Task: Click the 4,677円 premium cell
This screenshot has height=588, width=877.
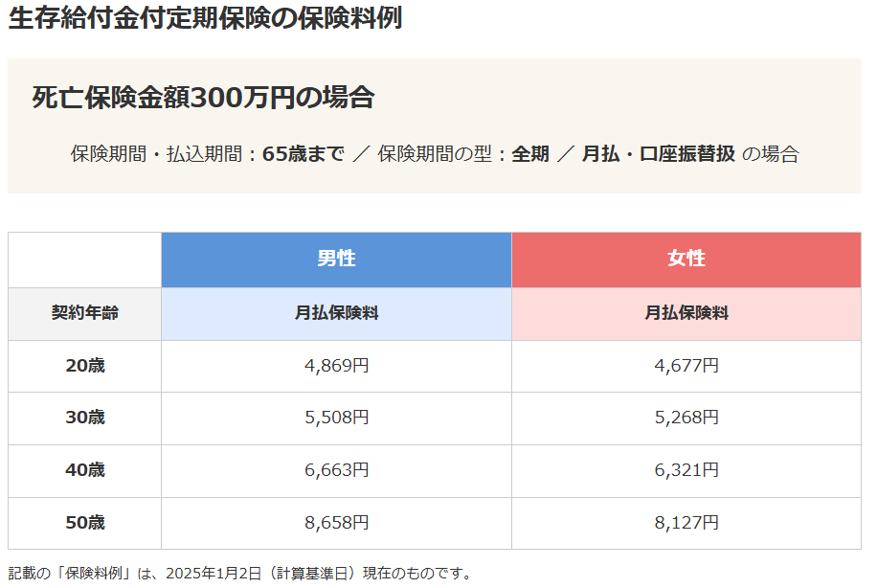Action: [686, 365]
